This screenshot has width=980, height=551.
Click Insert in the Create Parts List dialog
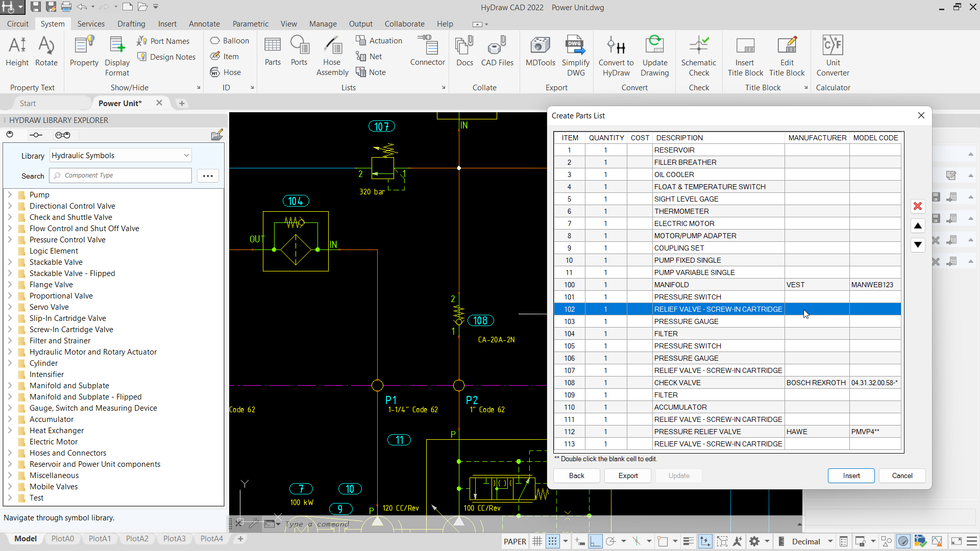(851, 475)
